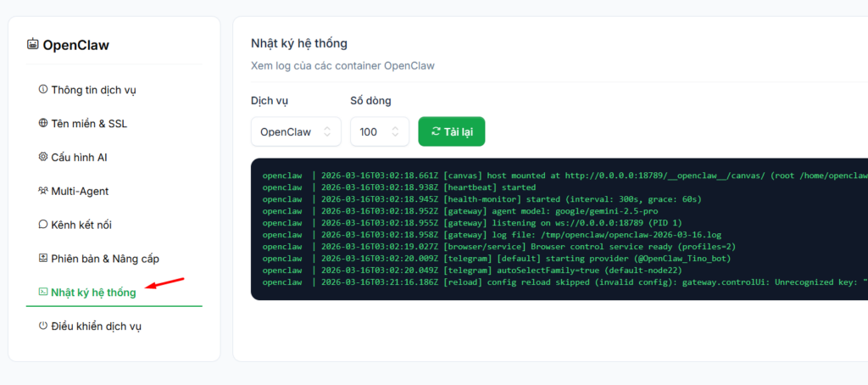The width and height of the screenshot is (868, 385).
Task: Select Nhật ký hệ thống menu item
Action: pyautogui.click(x=114, y=293)
